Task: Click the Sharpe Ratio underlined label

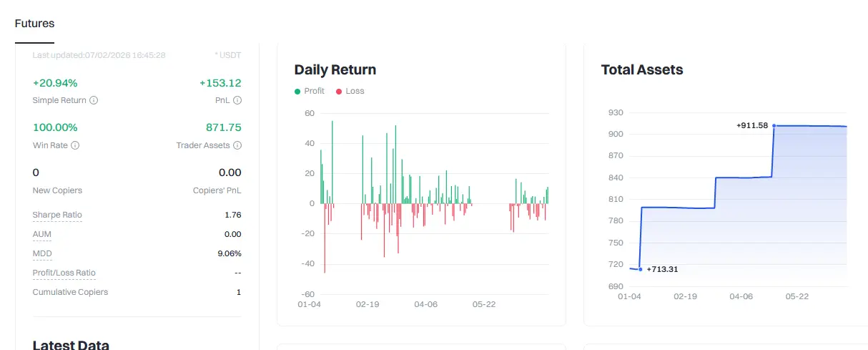Action: pyautogui.click(x=57, y=215)
